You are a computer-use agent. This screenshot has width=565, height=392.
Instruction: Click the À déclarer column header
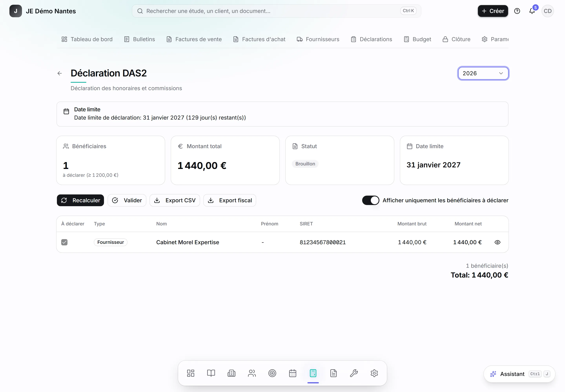(73, 224)
